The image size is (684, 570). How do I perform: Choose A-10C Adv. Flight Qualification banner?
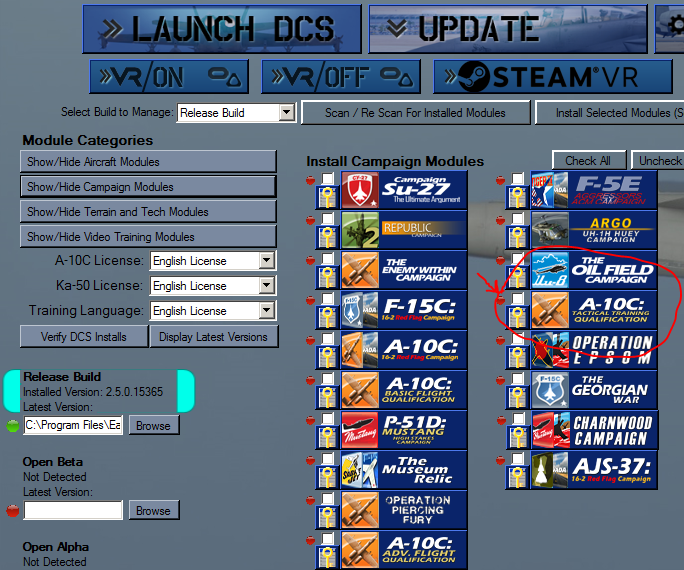(x=404, y=550)
